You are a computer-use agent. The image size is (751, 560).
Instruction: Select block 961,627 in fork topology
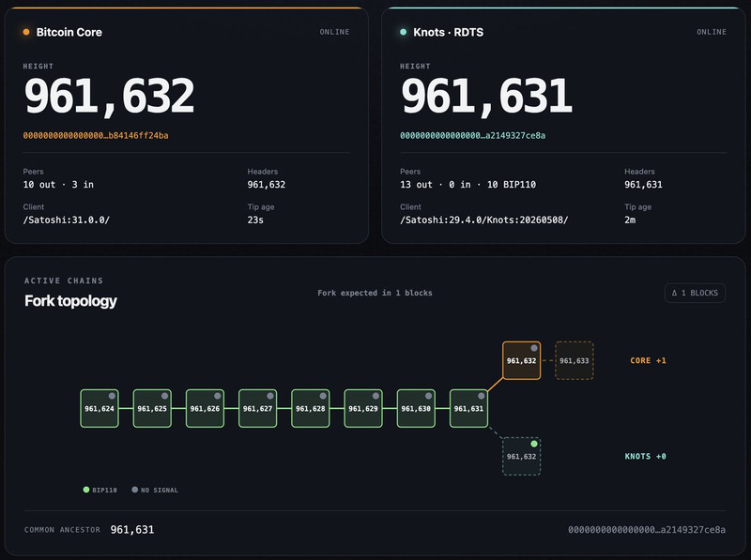pos(257,408)
